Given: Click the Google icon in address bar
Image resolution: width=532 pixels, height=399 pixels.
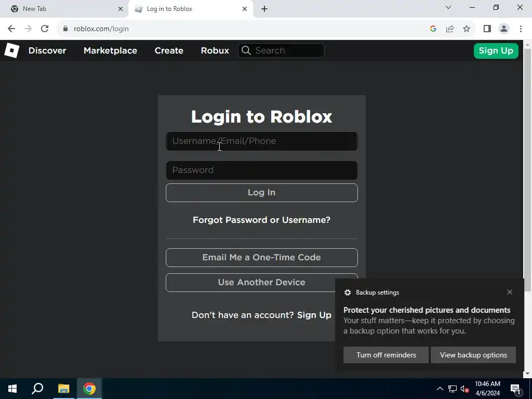Looking at the screenshot, I should tap(433, 29).
